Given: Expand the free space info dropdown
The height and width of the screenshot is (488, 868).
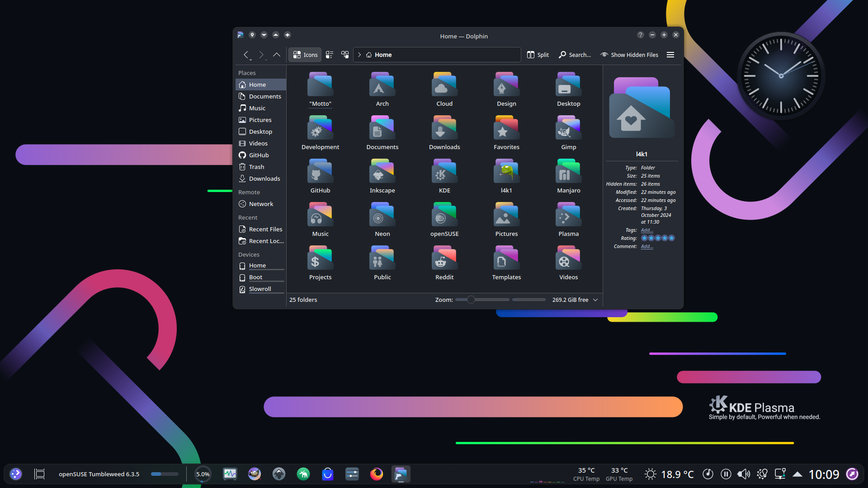Looking at the screenshot, I should coord(595,300).
